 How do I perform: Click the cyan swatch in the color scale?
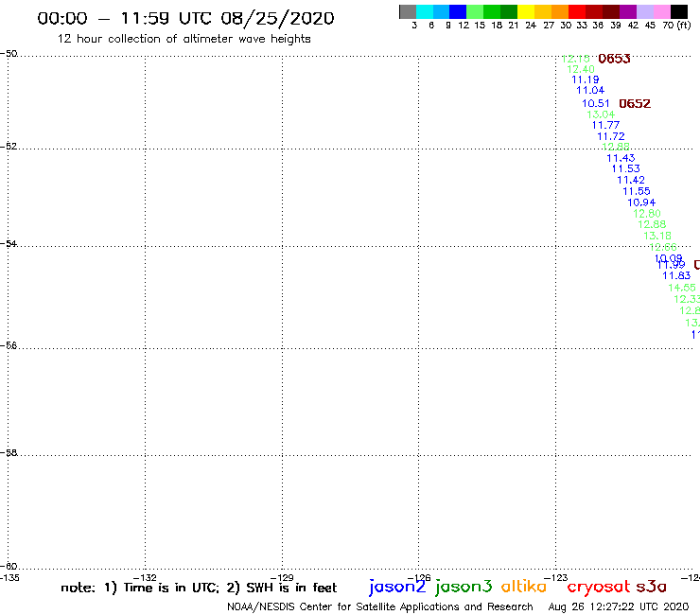pos(425,11)
